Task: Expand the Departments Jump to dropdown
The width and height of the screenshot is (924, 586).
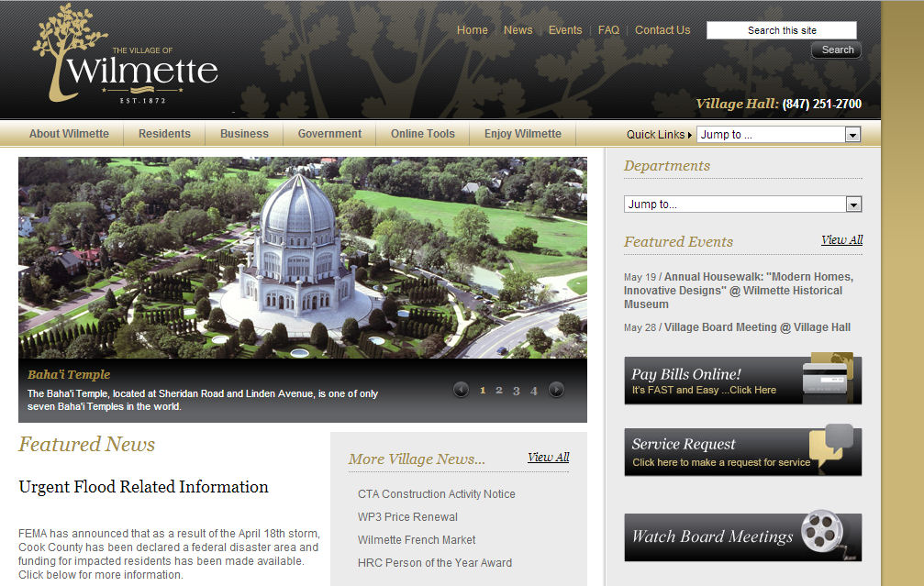Action: (x=742, y=205)
